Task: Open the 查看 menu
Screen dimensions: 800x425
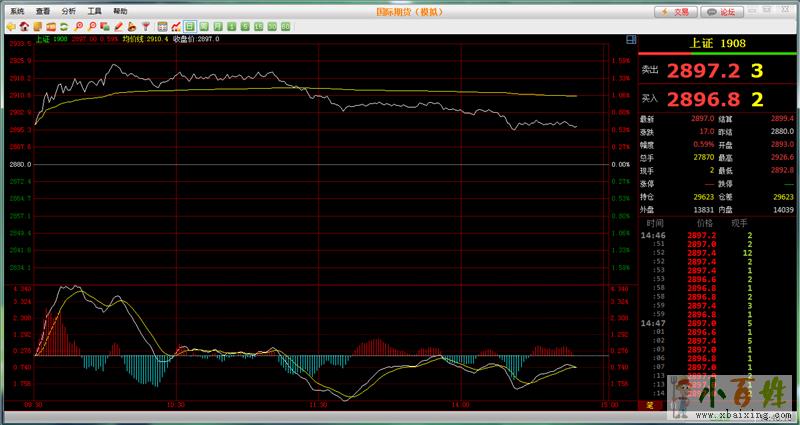Action: click(x=42, y=10)
